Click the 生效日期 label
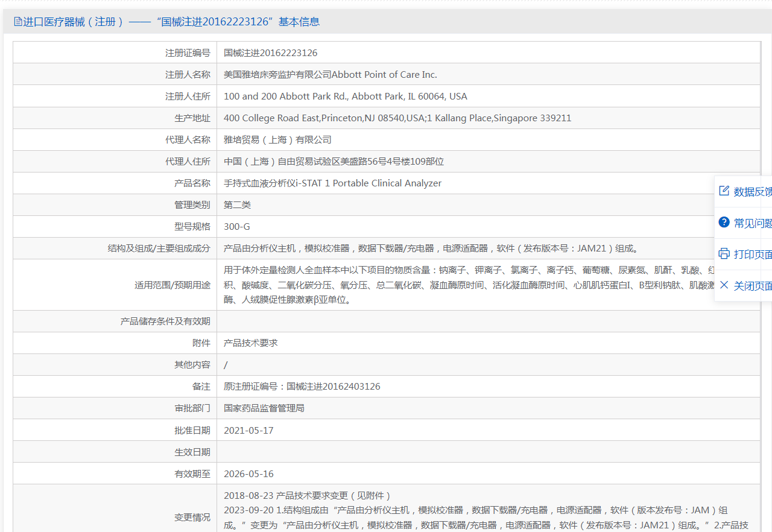This screenshot has width=772, height=532. (x=192, y=452)
